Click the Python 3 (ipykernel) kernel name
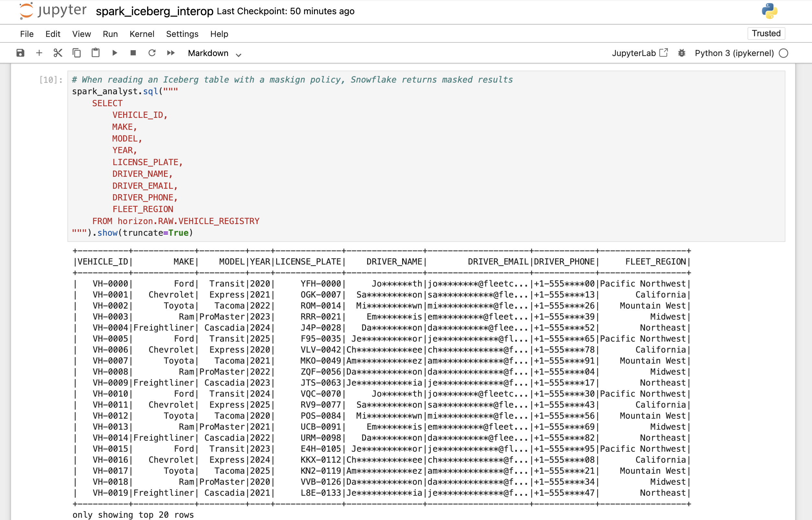The height and width of the screenshot is (520, 812). click(734, 53)
